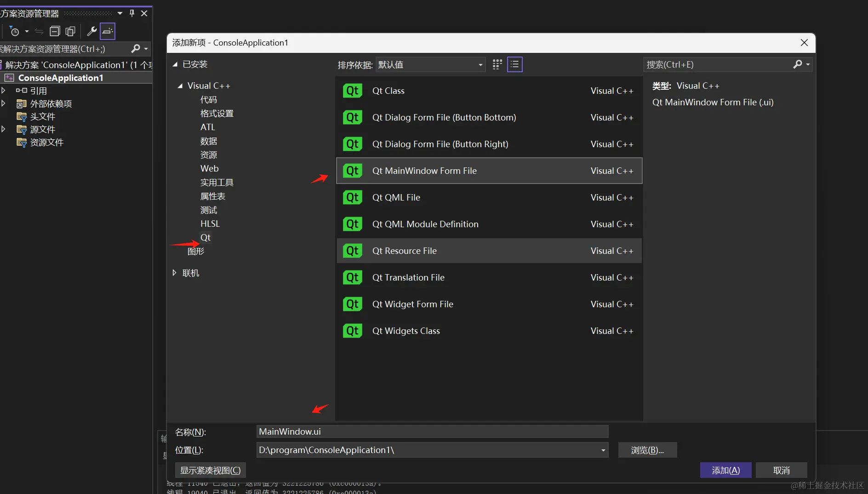Choose Qt Widget Form File template
Viewport: 868px width, 494px height.
click(489, 304)
